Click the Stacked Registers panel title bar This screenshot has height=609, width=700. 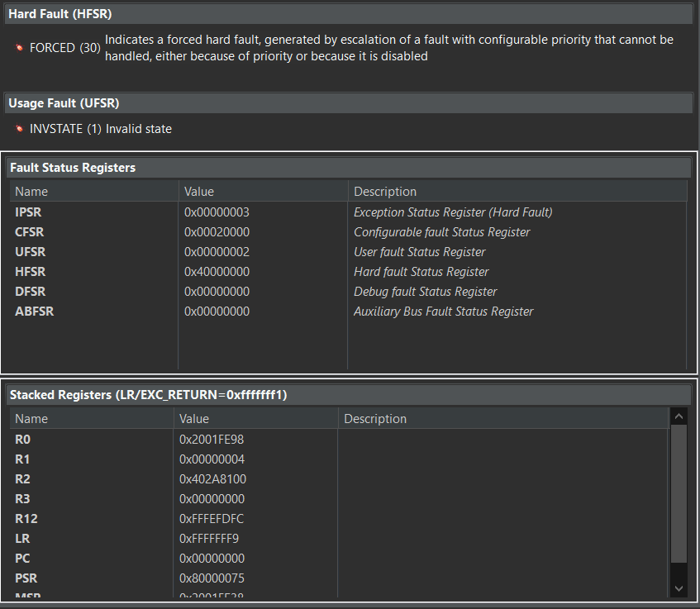pos(149,395)
